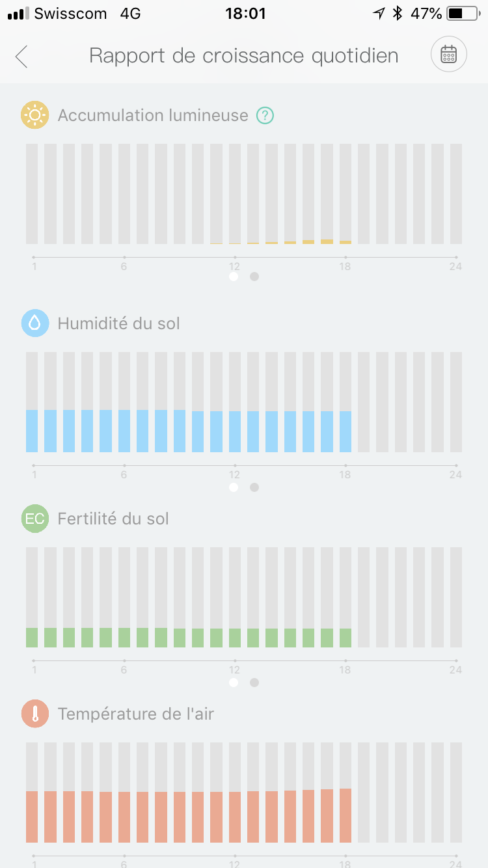Tap the "Humidité du sol" heading
The height and width of the screenshot is (868, 488).
[x=118, y=323]
